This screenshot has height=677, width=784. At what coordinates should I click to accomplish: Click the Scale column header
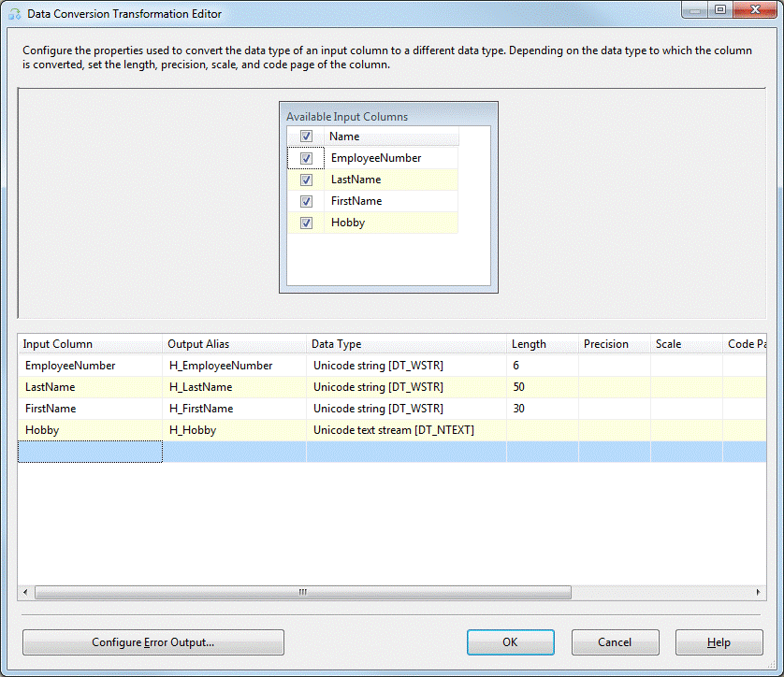pos(687,344)
